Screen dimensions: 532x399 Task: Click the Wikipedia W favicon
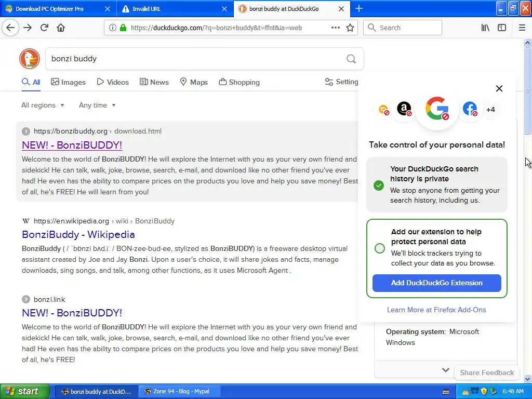pos(26,221)
